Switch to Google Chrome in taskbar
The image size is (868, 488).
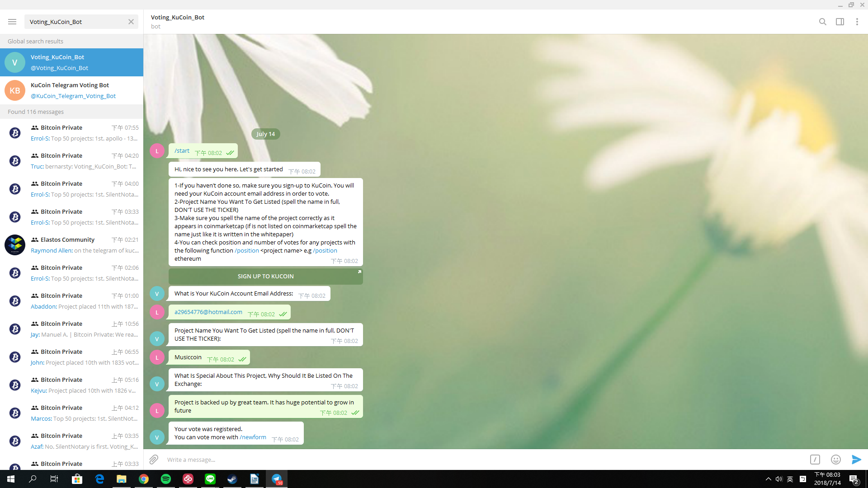coord(144,479)
